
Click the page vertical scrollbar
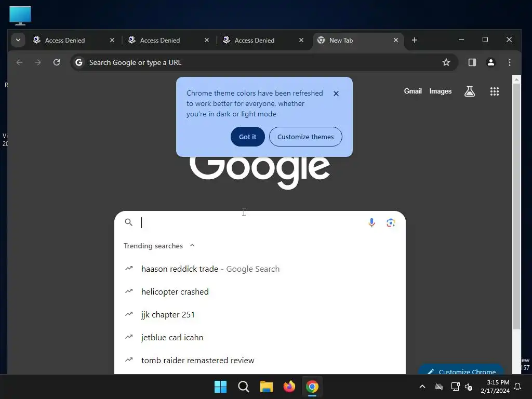516,206
